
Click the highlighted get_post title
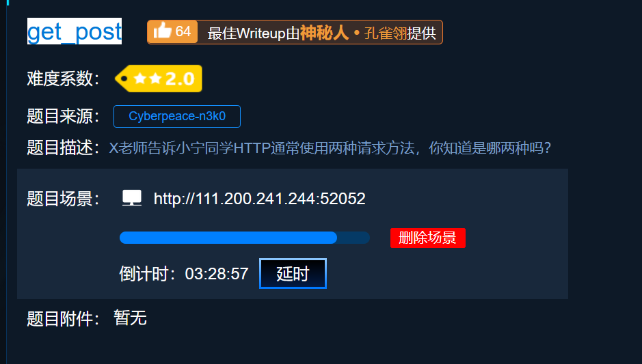pos(75,31)
